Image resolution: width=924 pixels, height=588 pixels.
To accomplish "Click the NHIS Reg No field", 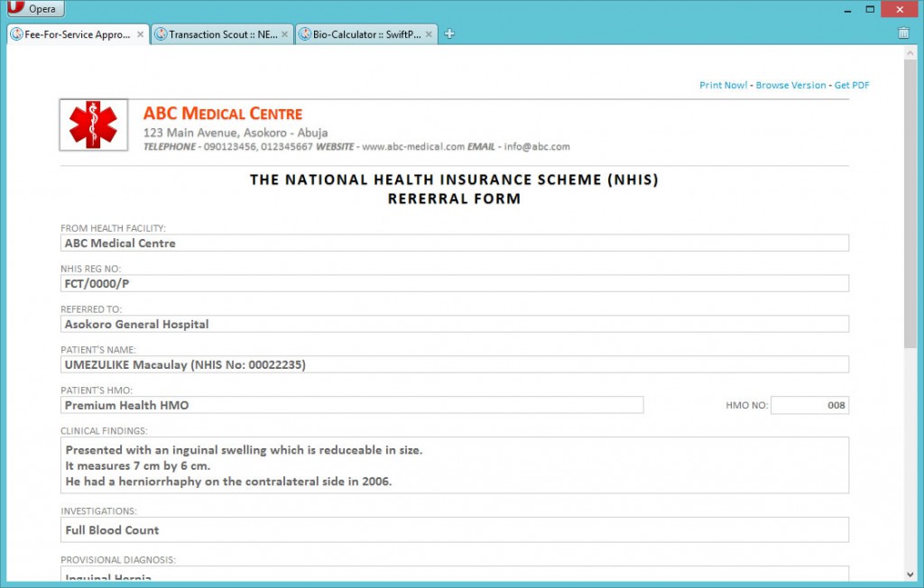I will pyautogui.click(x=455, y=283).
